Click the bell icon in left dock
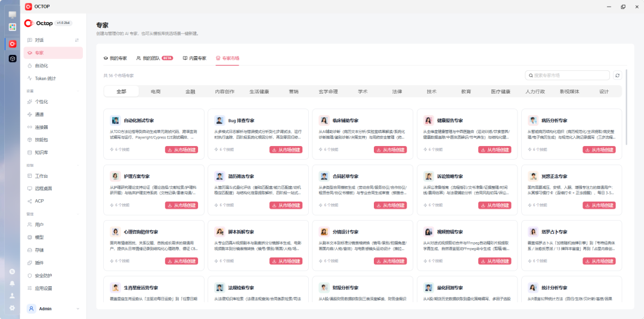The height and width of the screenshot is (319, 644). click(13, 283)
